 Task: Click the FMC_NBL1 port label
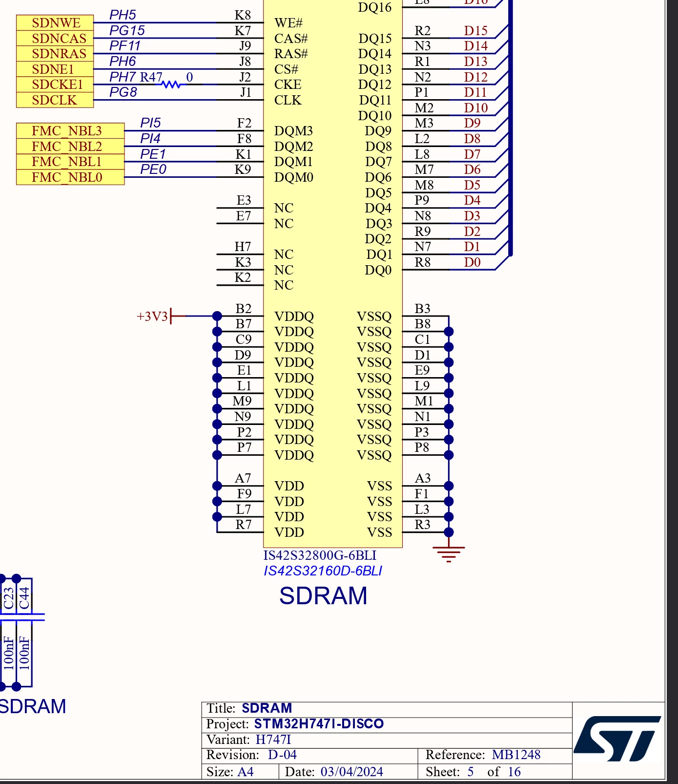70,162
